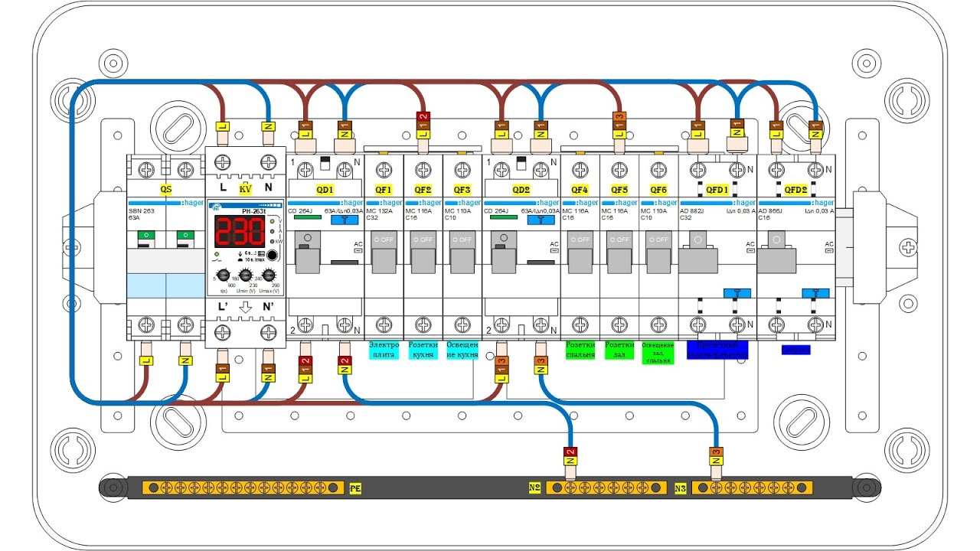Click the 'Освещение зал, спальня' label

[658, 352]
